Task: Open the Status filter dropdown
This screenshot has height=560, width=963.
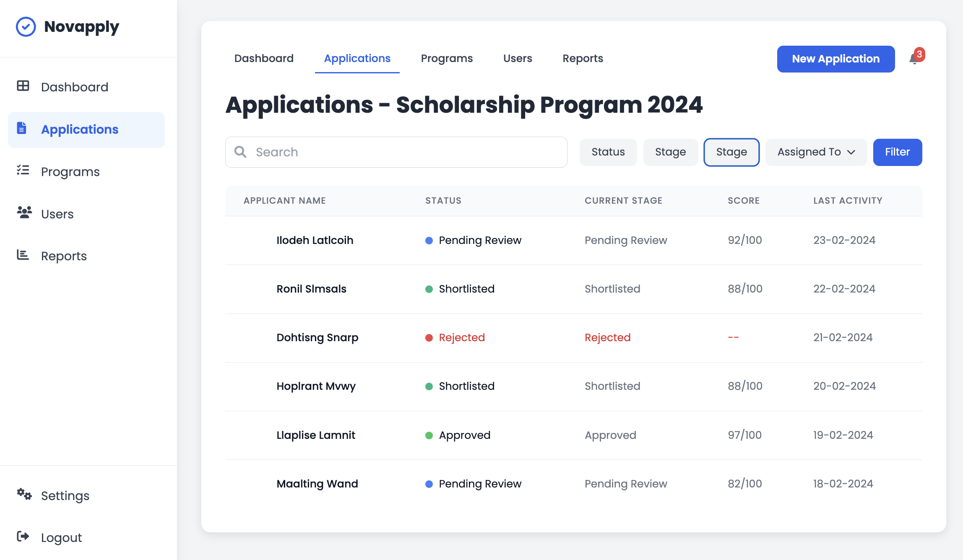Action: pyautogui.click(x=608, y=152)
